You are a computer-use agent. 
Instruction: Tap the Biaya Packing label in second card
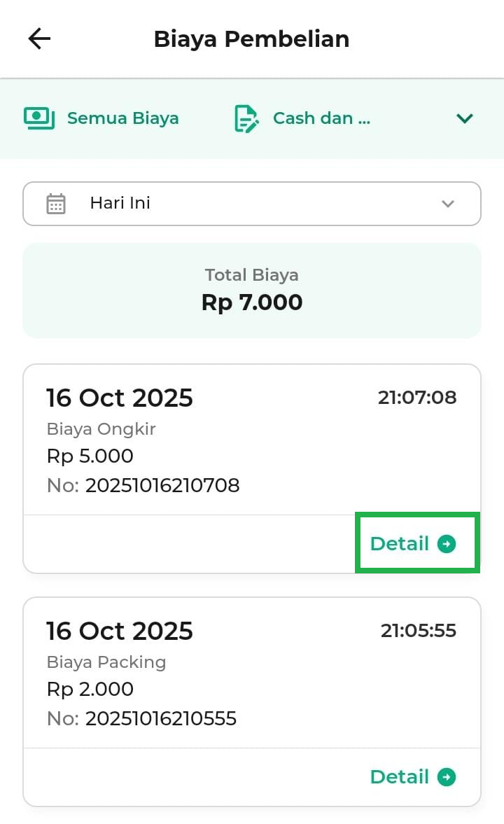pos(106,662)
